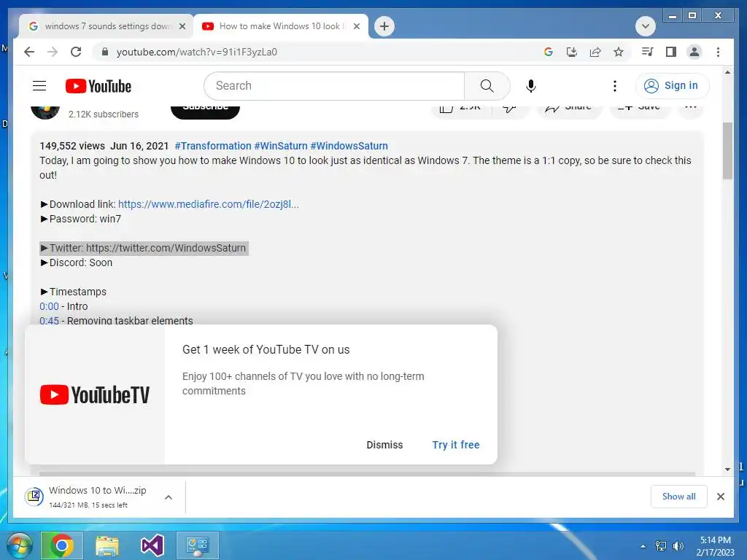Open the media controls icon in the Chrome toolbar
The image size is (747, 560).
[x=648, y=52]
